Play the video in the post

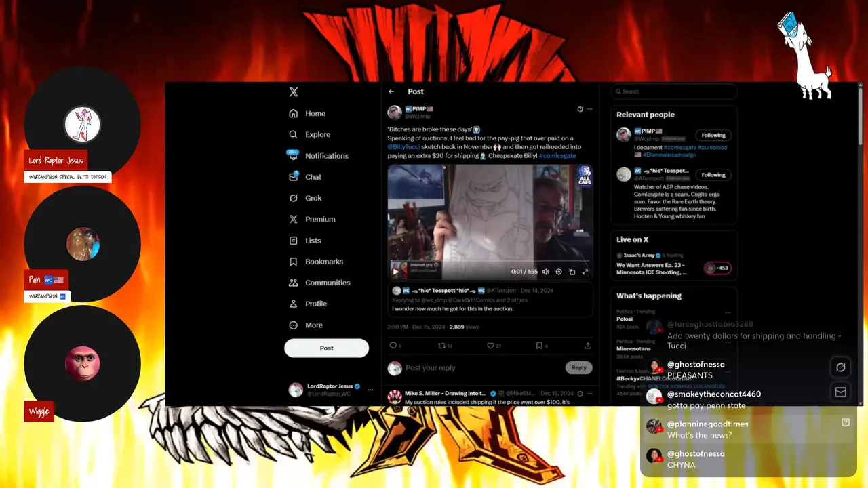395,272
